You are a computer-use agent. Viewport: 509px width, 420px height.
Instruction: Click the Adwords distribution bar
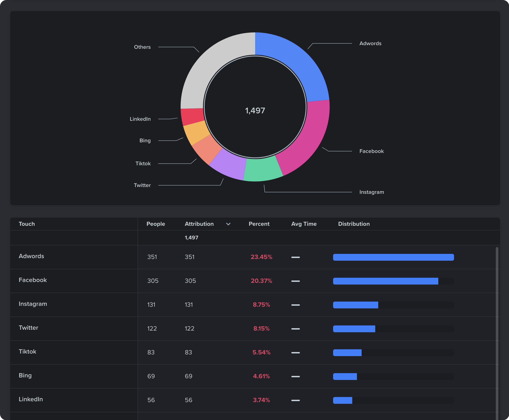(393, 257)
